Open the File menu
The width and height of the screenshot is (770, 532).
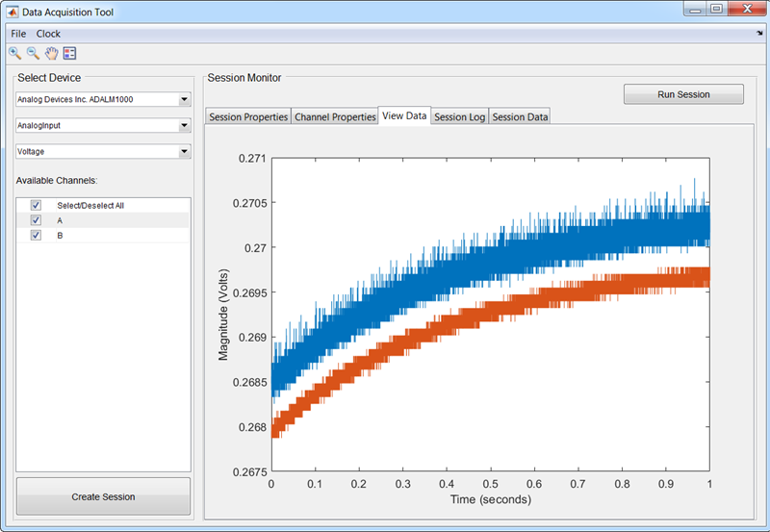[18, 34]
